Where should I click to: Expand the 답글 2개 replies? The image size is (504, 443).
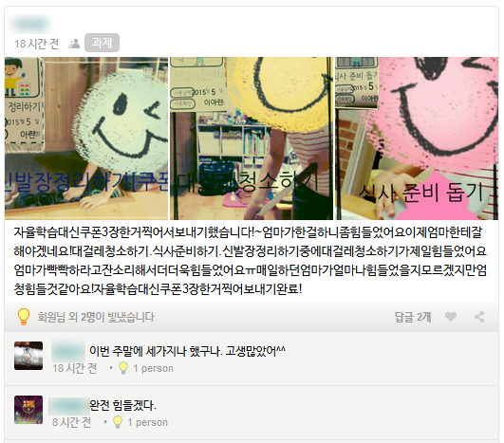pos(413,317)
